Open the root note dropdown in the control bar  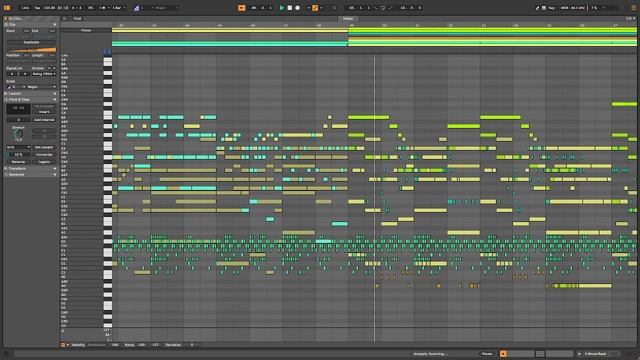(147, 8)
